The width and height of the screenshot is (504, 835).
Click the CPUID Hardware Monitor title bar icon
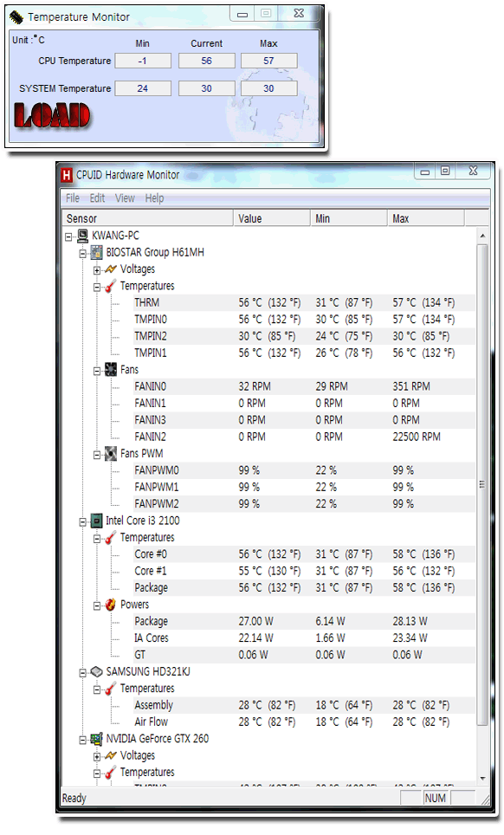[x=67, y=175]
